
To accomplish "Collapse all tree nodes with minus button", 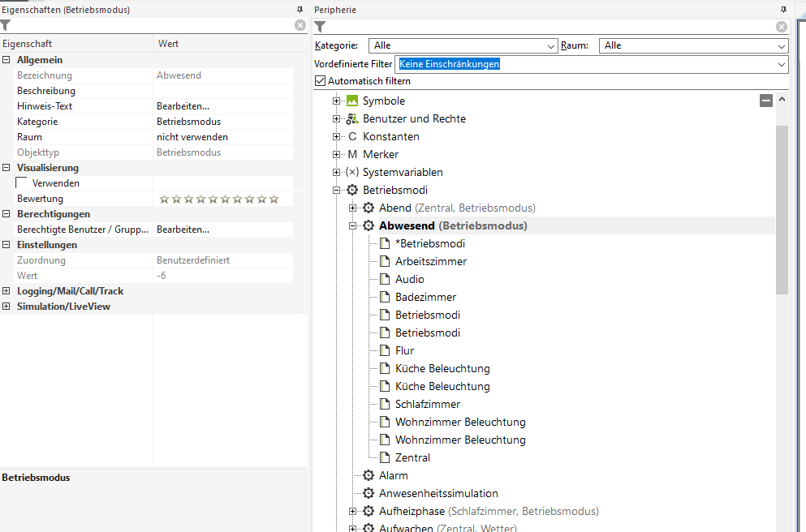I will (x=765, y=101).
